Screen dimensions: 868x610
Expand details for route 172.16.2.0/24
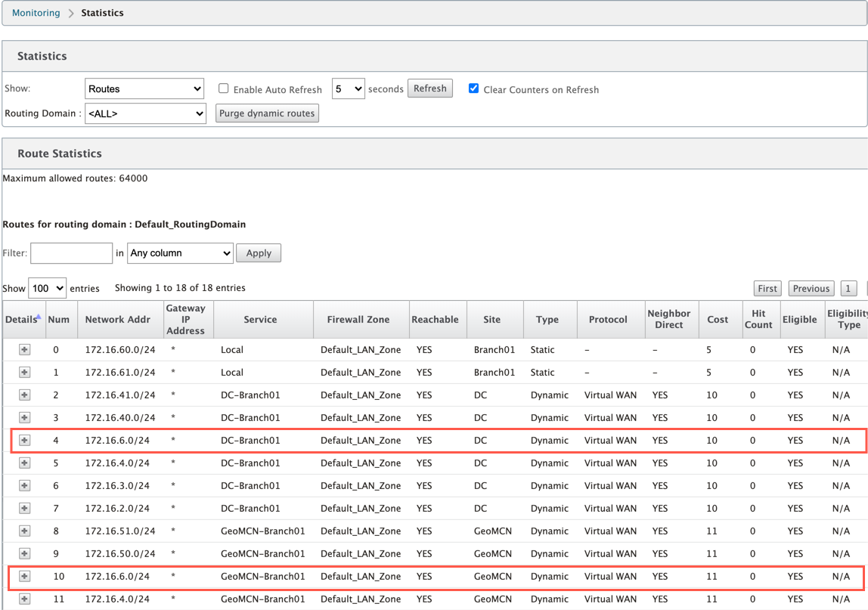point(24,508)
